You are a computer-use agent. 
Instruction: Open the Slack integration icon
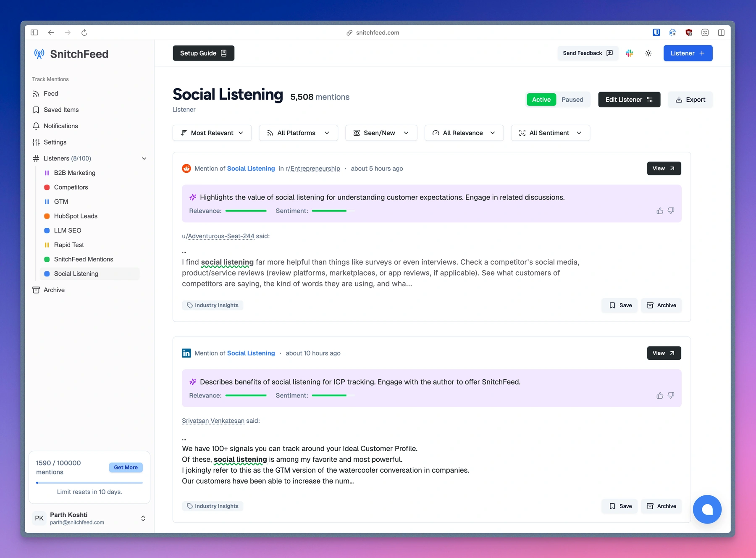pyautogui.click(x=629, y=53)
